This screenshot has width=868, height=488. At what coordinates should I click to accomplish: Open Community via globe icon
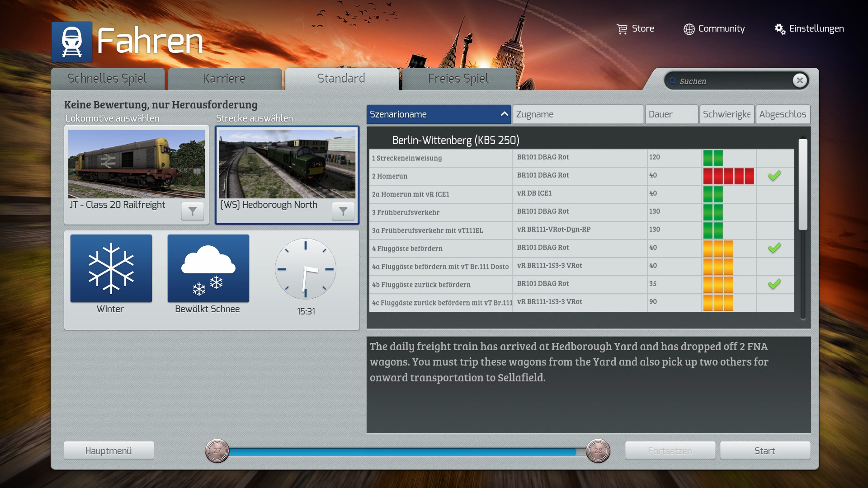click(x=689, y=29)
